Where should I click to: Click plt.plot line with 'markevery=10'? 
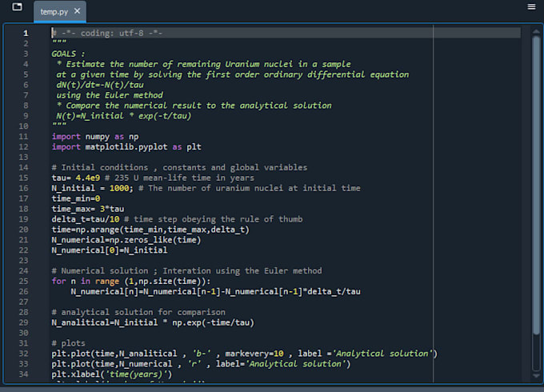245,354
